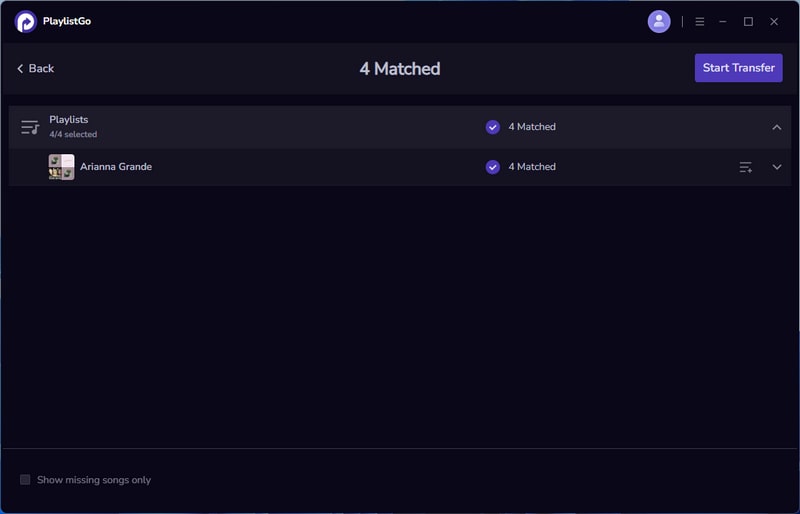800x514 pixels.
Task: Open the hamburger menu in title bar
Action: [x=700, y=21]
